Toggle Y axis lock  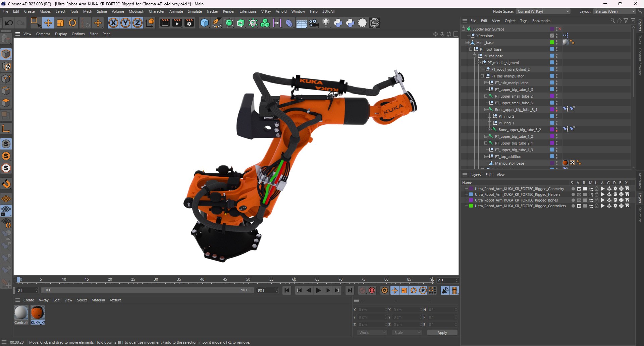pos(125,23)
